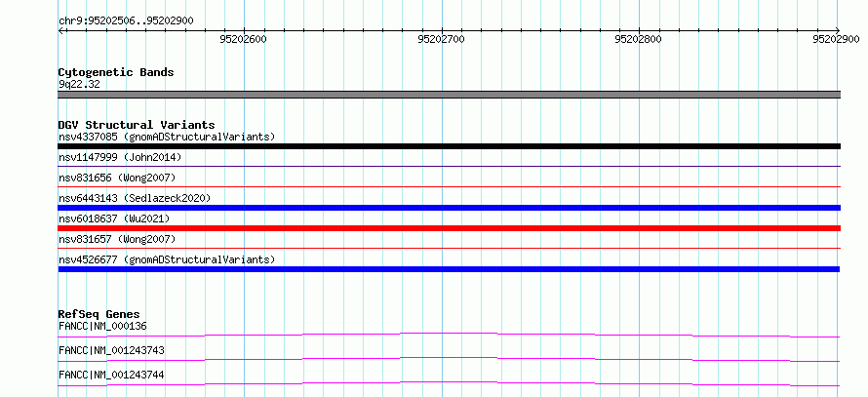Click the gray 9q22.32 cytogenetic band bar
Screen dimensions: 868x397
click(x=449, y=95)
